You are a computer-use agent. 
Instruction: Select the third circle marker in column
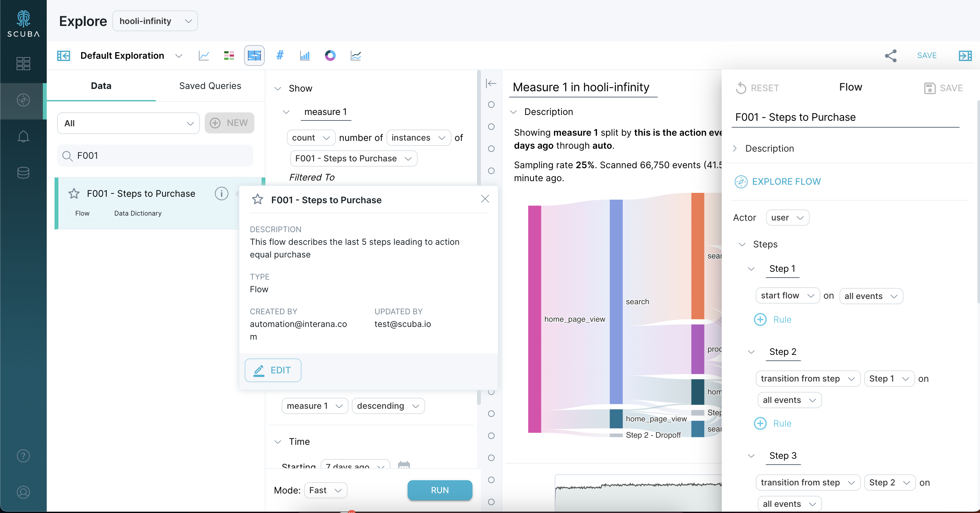pyautogui.click(x=491, y=149)
